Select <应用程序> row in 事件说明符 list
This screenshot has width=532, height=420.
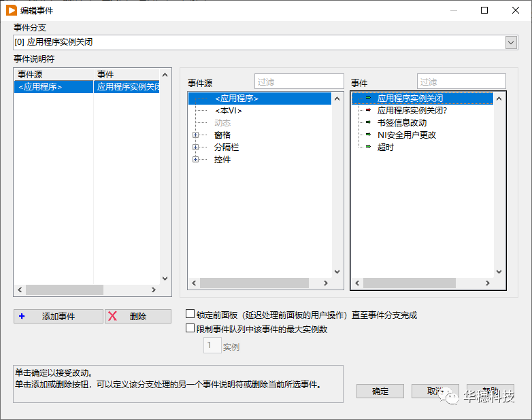click(54, 87)
